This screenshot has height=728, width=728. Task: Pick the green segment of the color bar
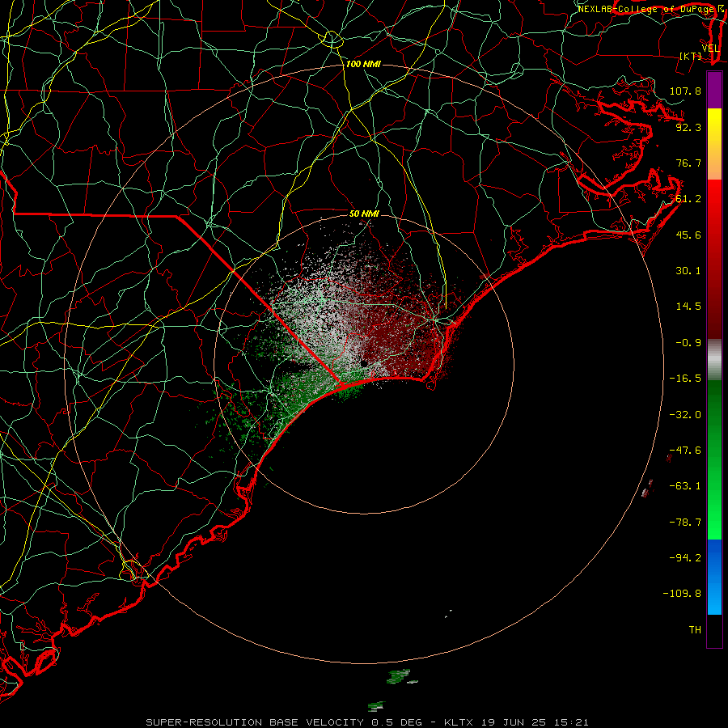pos(714,459)
